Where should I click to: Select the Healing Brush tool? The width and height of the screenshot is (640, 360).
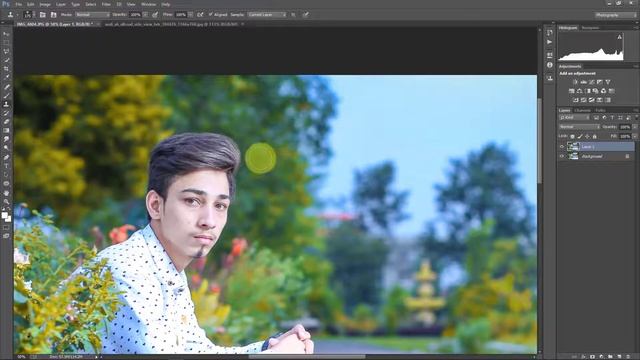pyautogui.click(x=6, y=87)
